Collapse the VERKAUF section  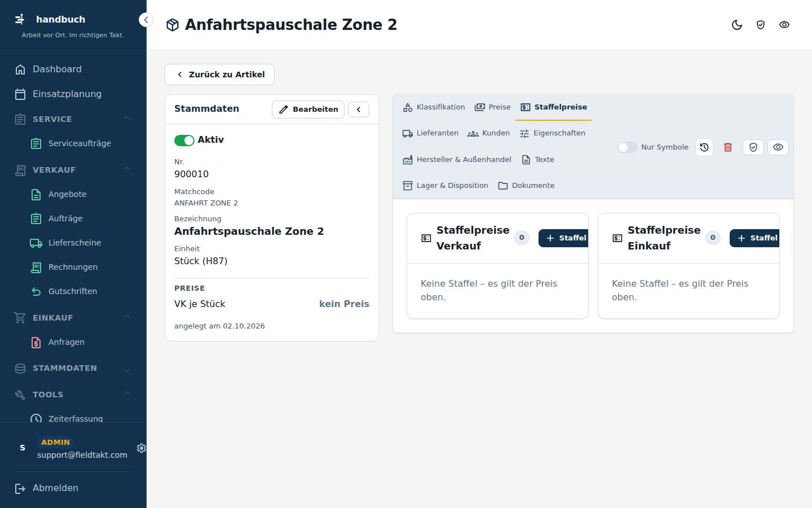(127, 169)
